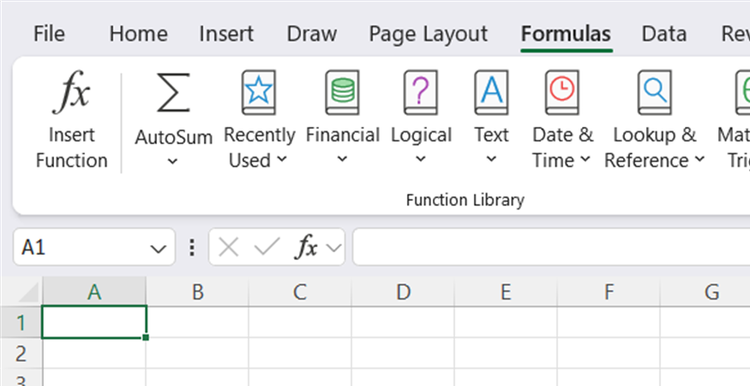
Task: Click the Select All corner triangle
Action: click(x=28, y=292)
